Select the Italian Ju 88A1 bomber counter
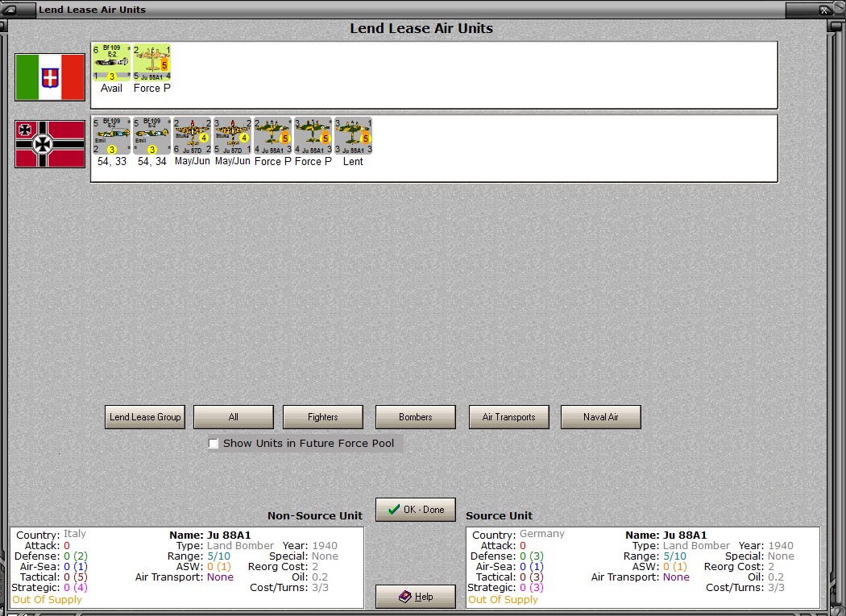This screenshot has height=616, width=846. [151, 62]
